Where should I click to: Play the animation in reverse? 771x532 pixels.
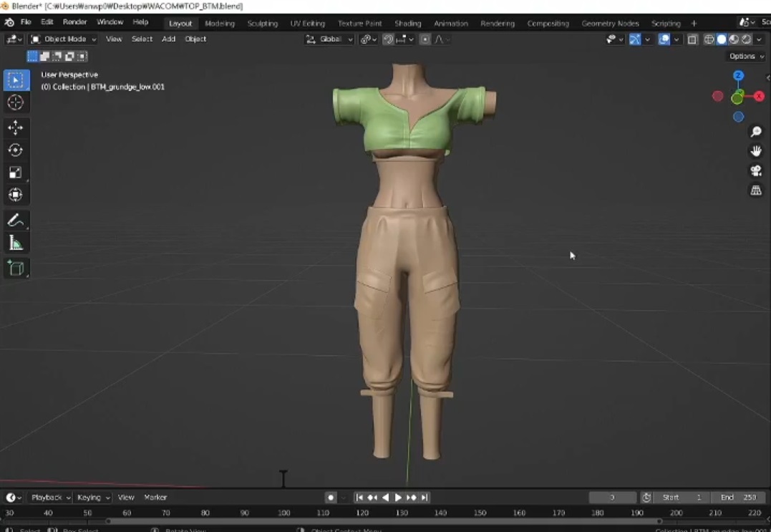click(x=385, y=498)
